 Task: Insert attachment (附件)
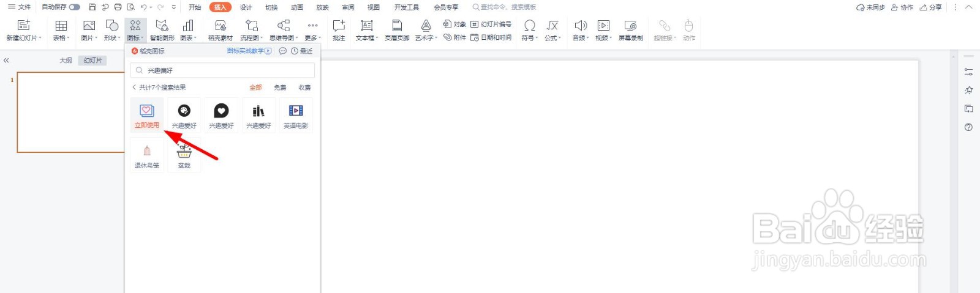pyautogui.click(x=454, y=37)
